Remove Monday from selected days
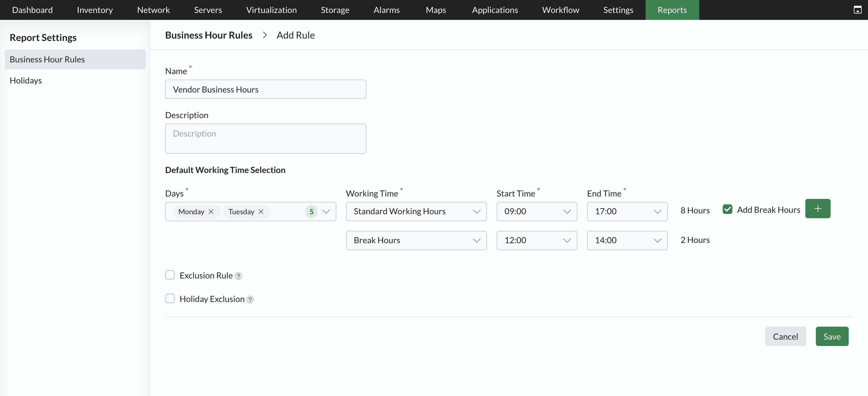Image resolution: width=868 pixels, height=396 pixels. pos(211,212)
